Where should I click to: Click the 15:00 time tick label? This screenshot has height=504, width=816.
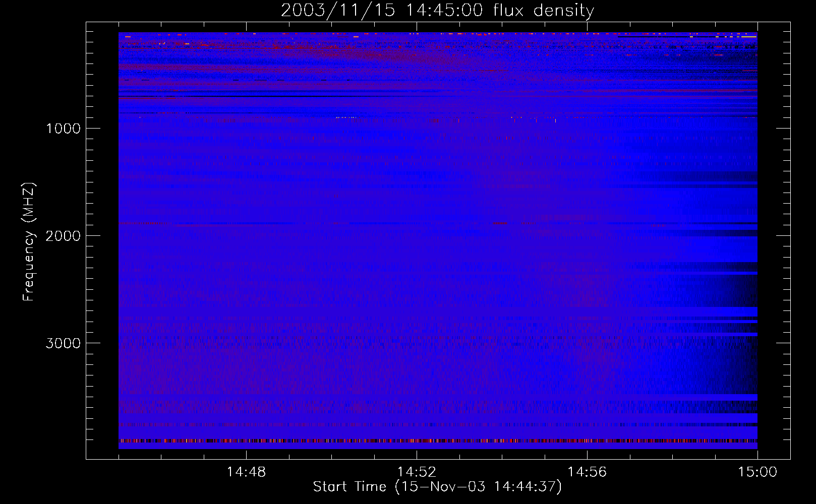757,472
